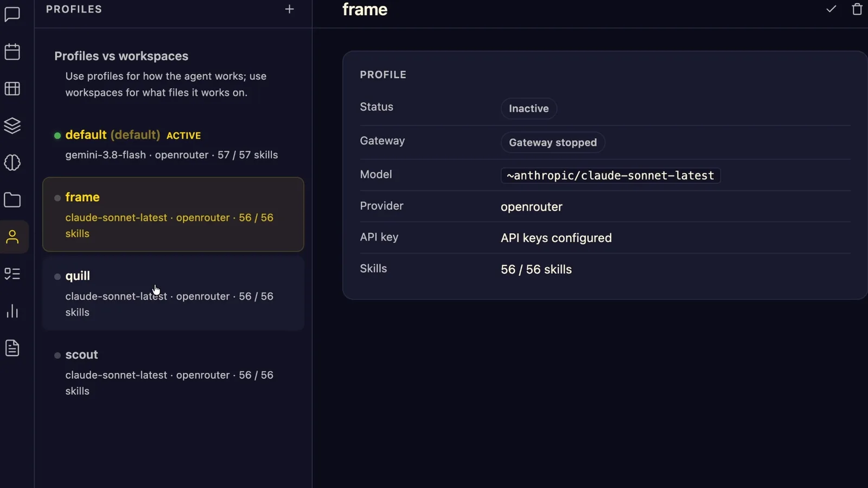Select the profiles person icon in sidebar
The width and height of the screenshot is (868, 488).
12,237
